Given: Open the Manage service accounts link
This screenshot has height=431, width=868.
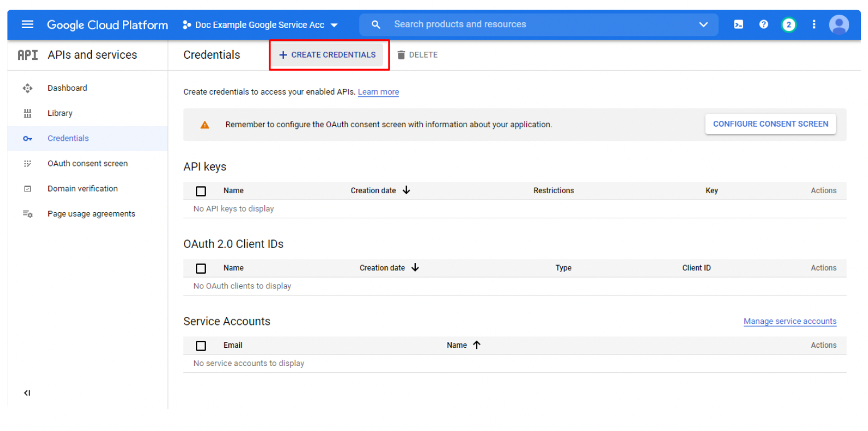Looking at the screenshot, I should coord(790,322).
